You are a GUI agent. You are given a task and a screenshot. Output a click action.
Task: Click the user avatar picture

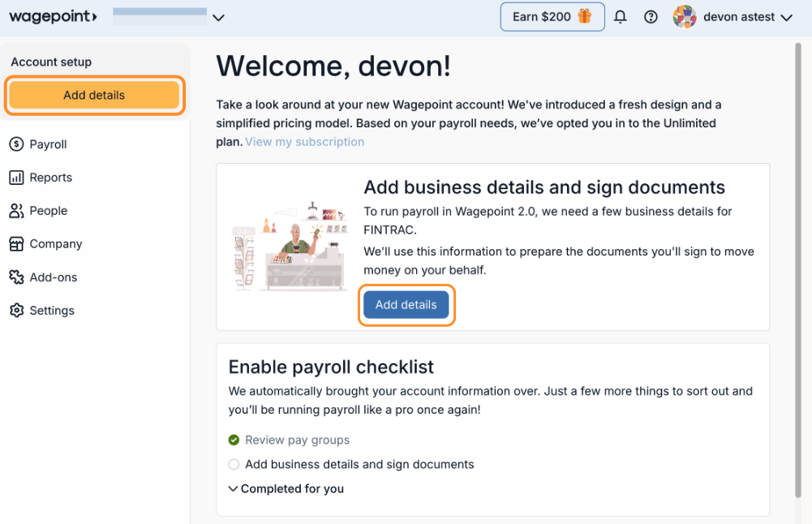coord(684,16)
